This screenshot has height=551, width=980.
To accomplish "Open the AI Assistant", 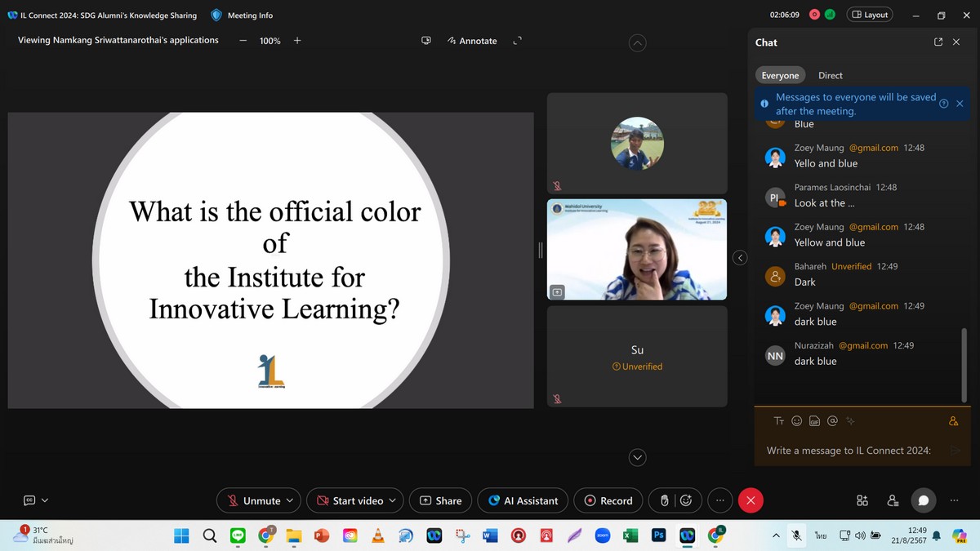I will (x=523, y=500).
